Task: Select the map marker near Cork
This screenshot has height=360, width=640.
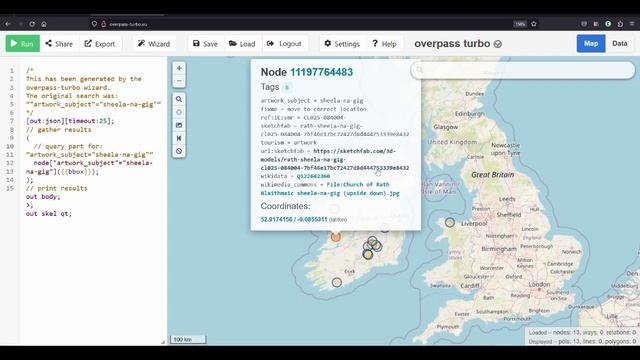Action: point(337,282)
